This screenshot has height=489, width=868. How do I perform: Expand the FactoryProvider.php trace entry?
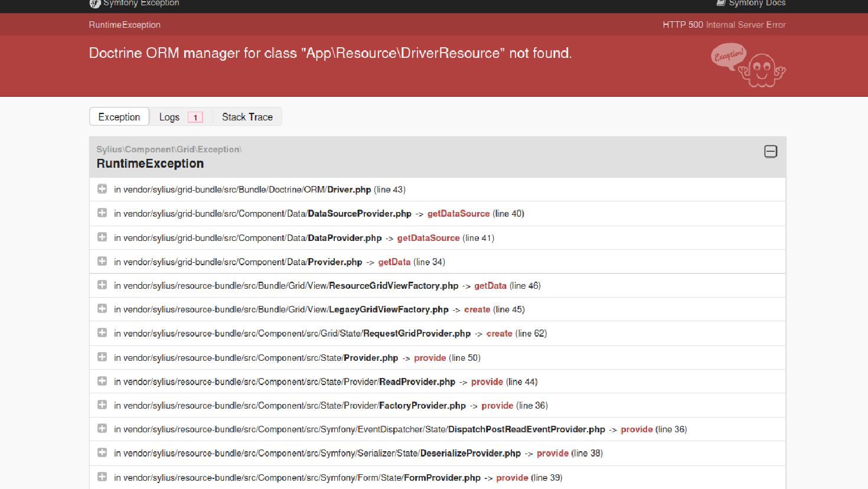coord(102,405)
